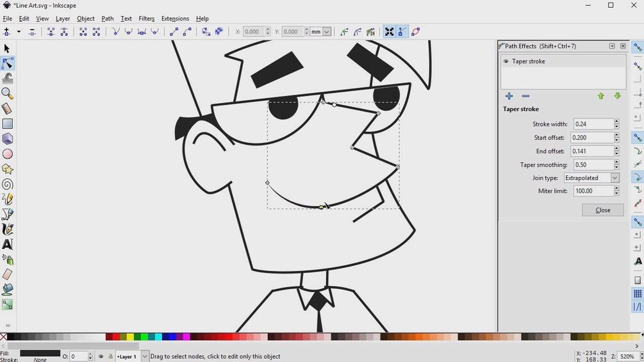The height and width of the screenshot is (362, 644).
Task: Break path at selected nodes
Action: point(64,31)
